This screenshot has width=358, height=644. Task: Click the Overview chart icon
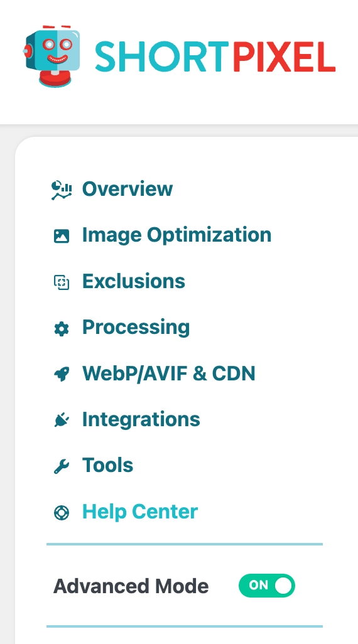(x=62, y=190)
